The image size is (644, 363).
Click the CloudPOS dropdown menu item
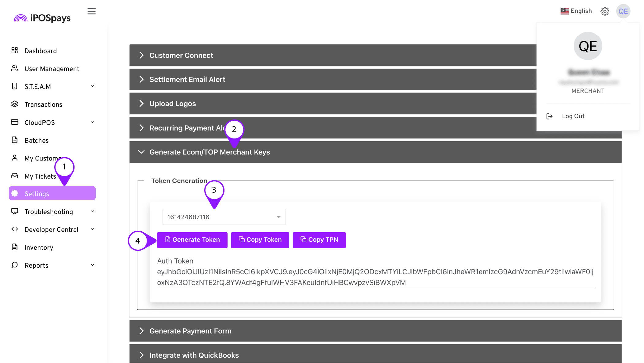point(53,122)
